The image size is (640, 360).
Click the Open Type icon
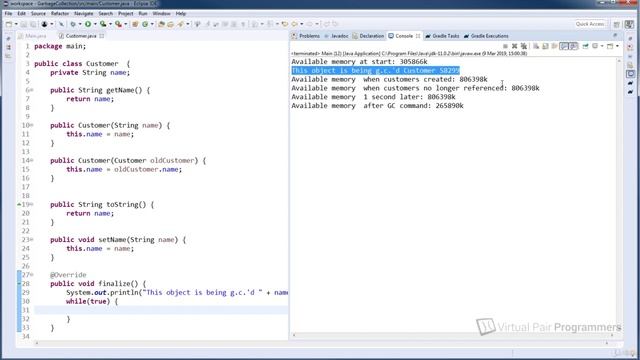pos(161,24)
